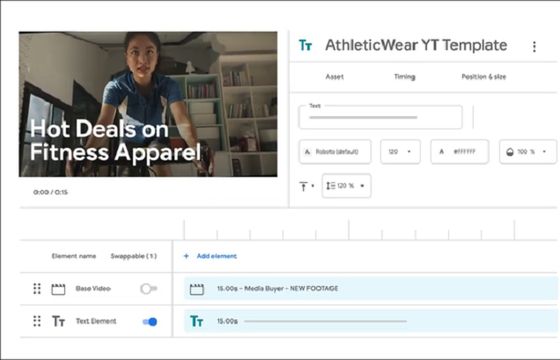This screenshot has width=560, height=360.
Task: Click the clapperboard icon beside Base Video
Action: click(58, 289)
